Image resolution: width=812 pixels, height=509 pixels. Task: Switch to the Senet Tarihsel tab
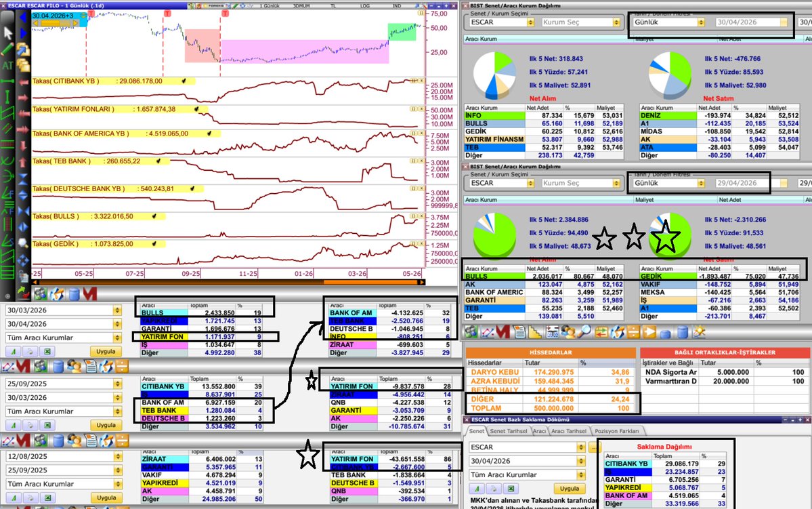(x=508, y=431)
